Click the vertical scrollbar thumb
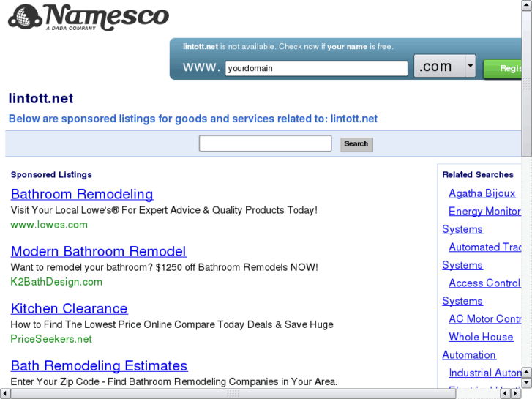 526,83
